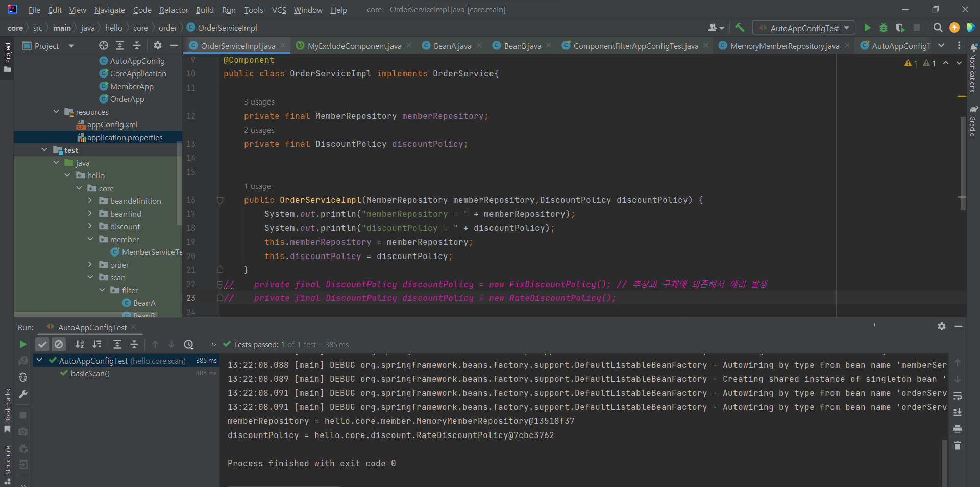
Task: Go to next highlighted error arrow
Action: click(959, 63)
